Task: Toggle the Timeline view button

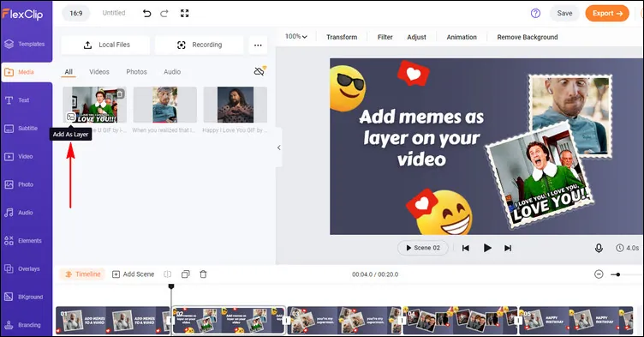Action: pyautogui.click(x=82, y=274)
